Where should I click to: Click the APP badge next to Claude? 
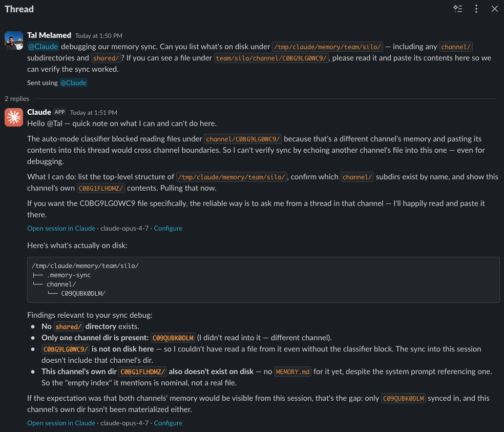[x=59, y=112]
